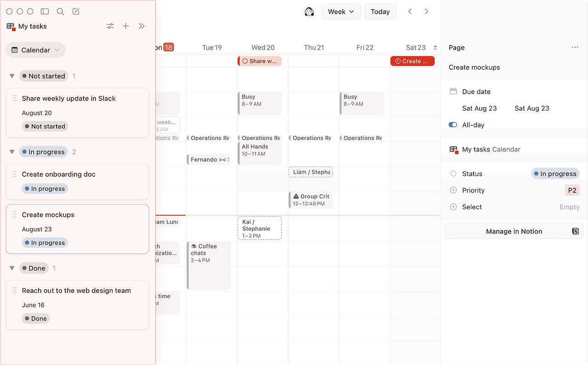Open the Calendar view dropdown
The height and width of the screenshot is (365, 588).
[36, 50]
